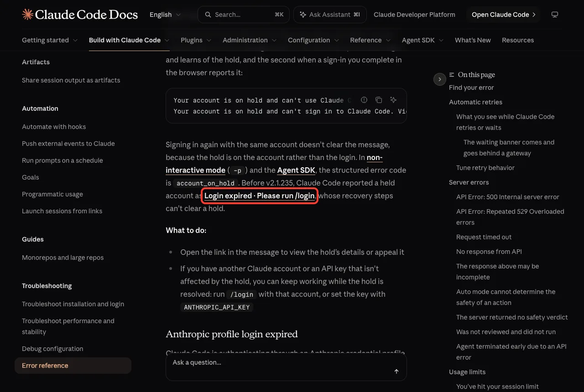This screenshot has width=584, height=392.
Task: Open Push external events to Claude
Action: click(68, 144)
